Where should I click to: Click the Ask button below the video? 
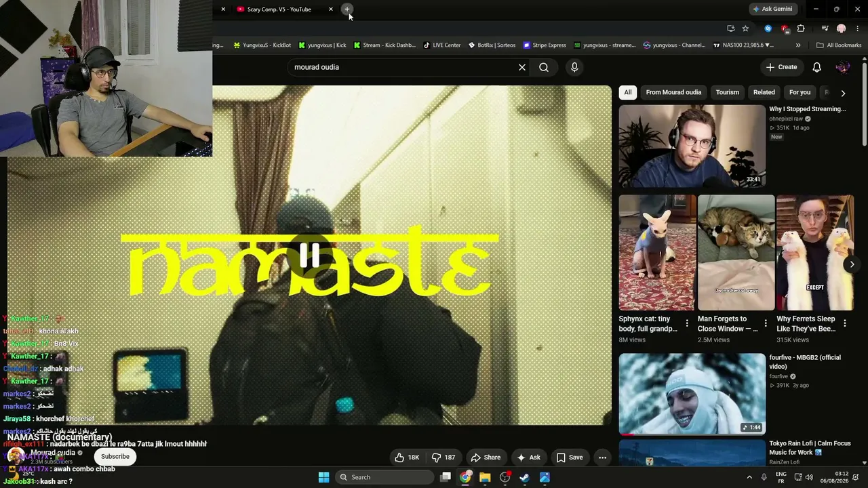529,457
